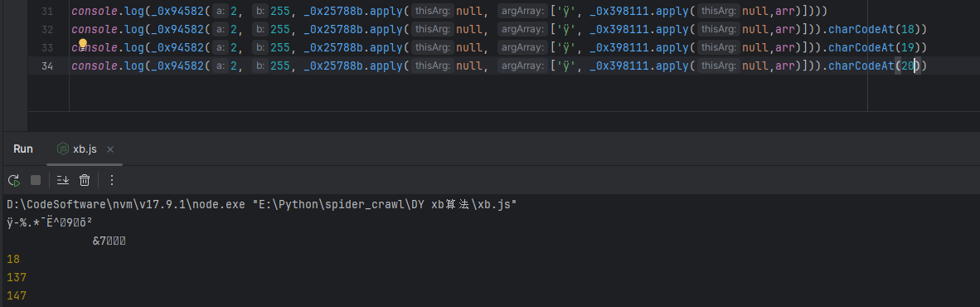Viewport: 980px width, 307px height.
Task: Open the three-dot More options menu in Run toolbar
Action: pos(112,180)
